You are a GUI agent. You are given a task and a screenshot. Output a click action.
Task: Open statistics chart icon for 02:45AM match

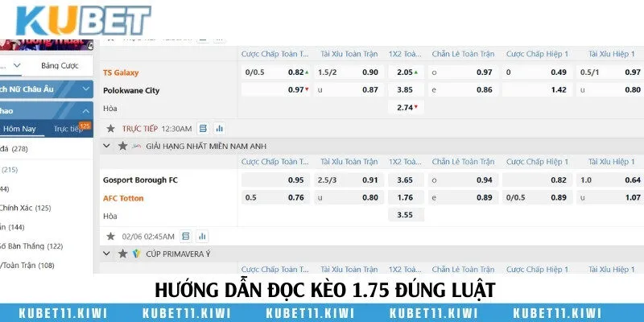(x=202, y=236)
